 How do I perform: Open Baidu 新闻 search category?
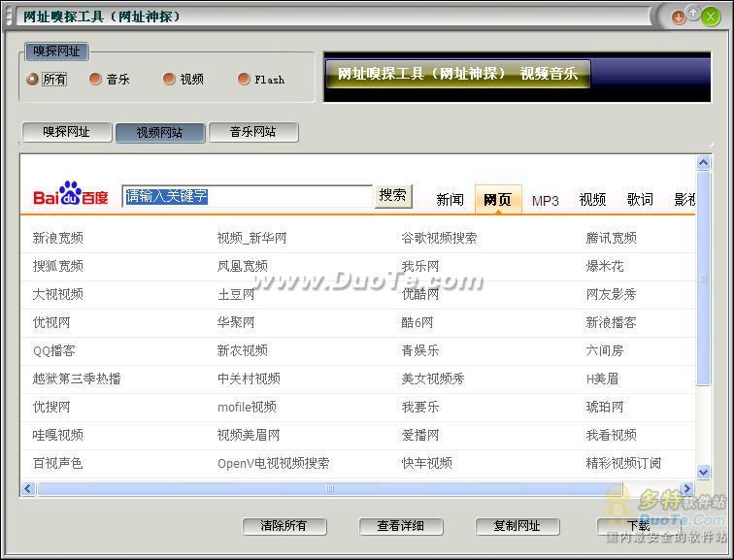450,200
